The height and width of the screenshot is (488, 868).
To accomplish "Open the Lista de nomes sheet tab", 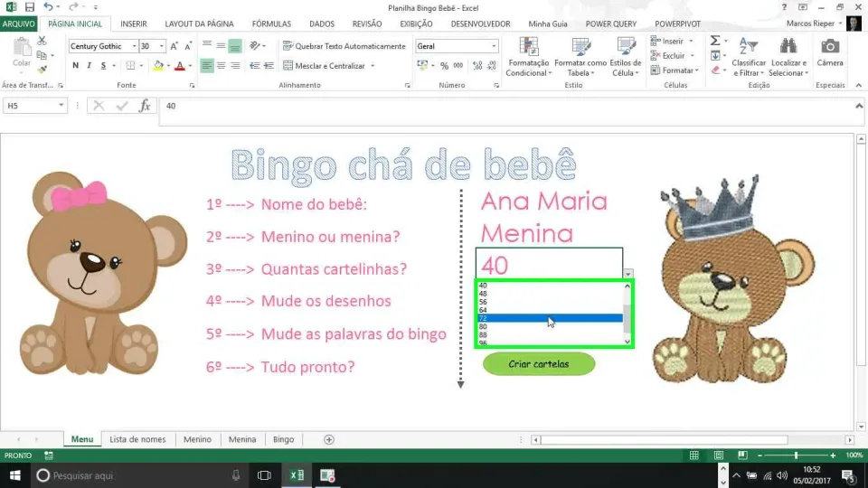I will [x=137, y=439].
